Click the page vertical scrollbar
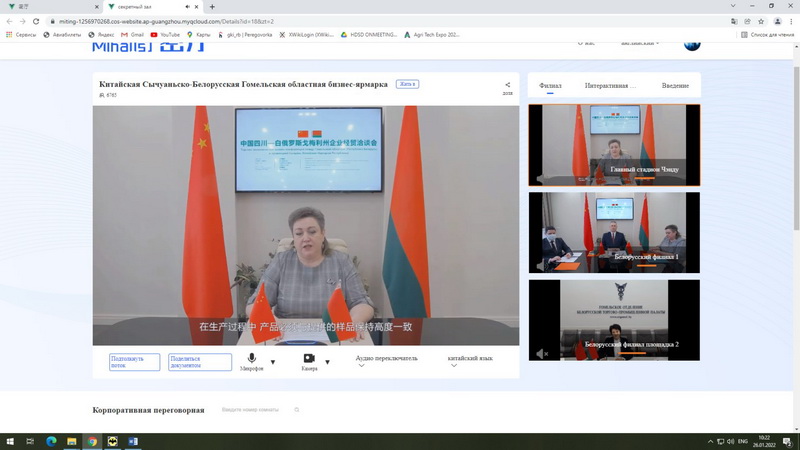Image resolution: width=800 pixels, height=450 pixels. [796, 148]
